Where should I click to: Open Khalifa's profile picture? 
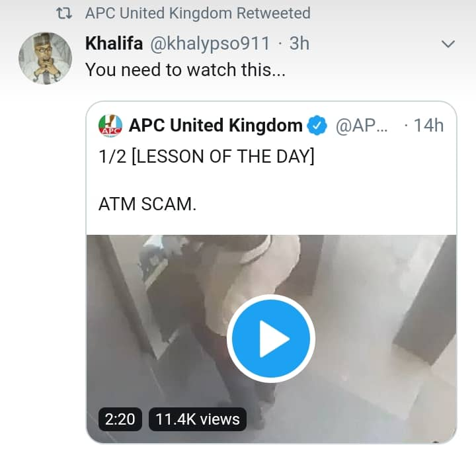(x=44, y=58)
